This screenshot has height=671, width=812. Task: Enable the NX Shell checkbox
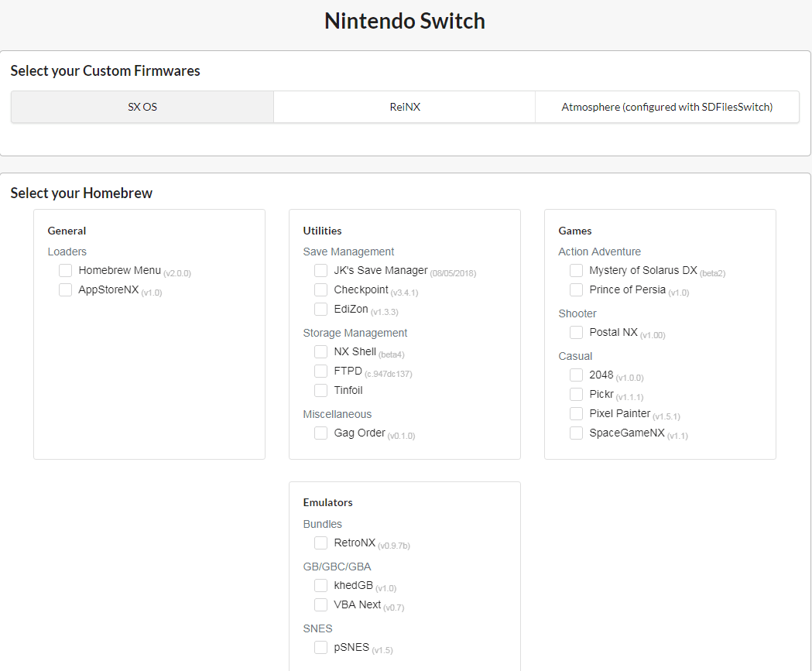point(320,351)
